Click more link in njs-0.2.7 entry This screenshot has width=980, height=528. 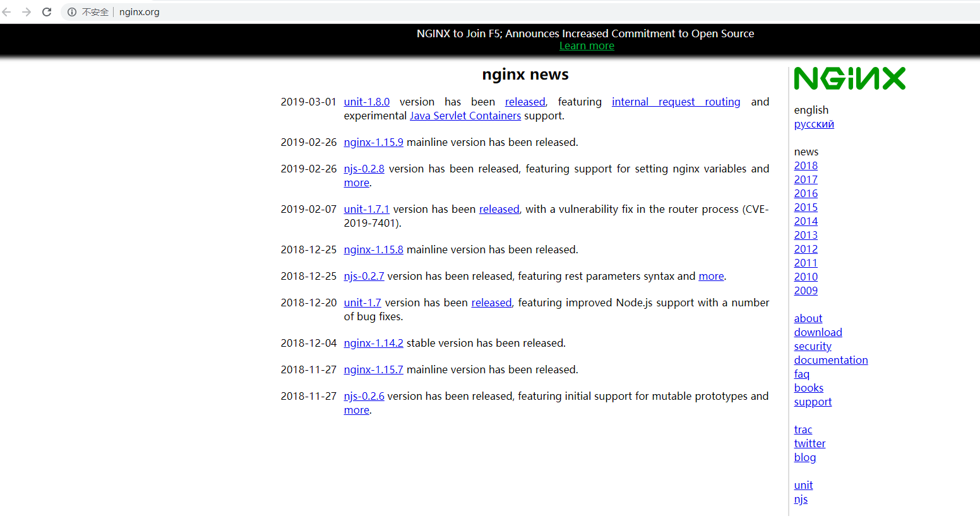point(711,276)
